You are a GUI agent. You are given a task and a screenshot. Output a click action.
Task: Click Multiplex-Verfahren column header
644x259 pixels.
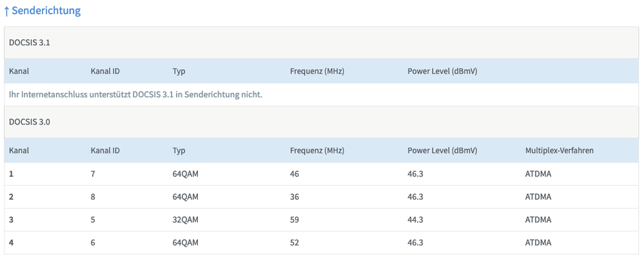[559, 150]
